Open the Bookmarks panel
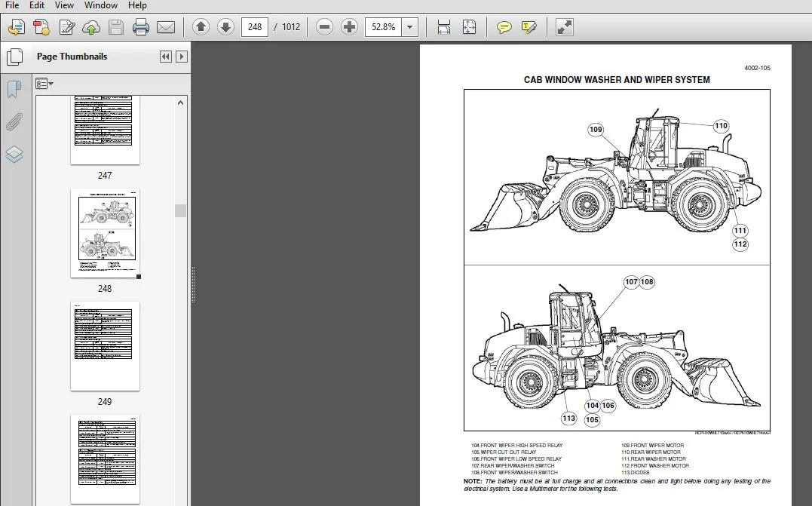Screen dimensions: 812x506 (x=14, y=90)
